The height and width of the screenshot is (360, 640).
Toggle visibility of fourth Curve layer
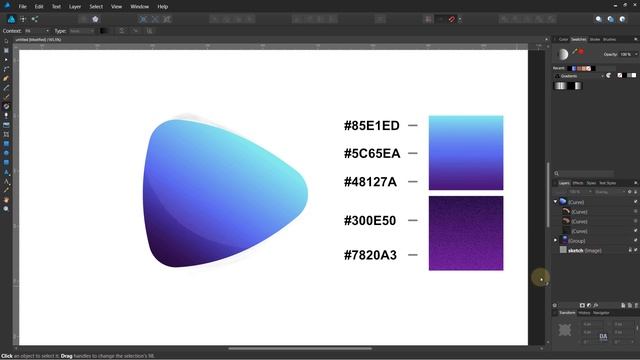click(636, 231)
